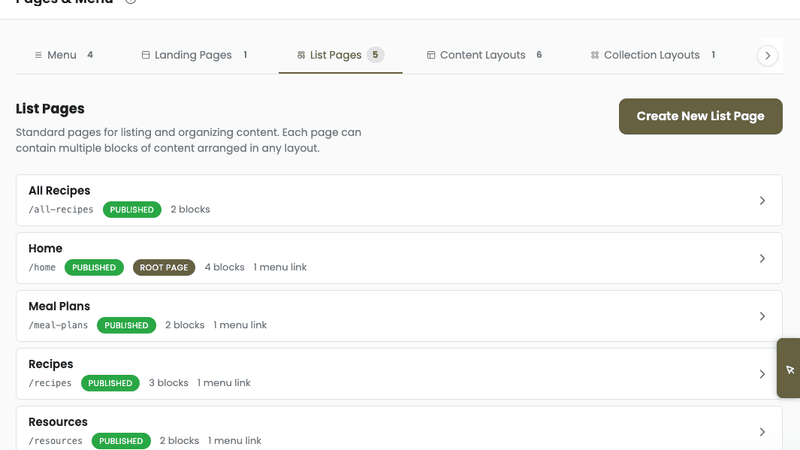Click the PUBLISHED badge on Recipes row
This screenshot has height=450, width=800.
[110, 383]
